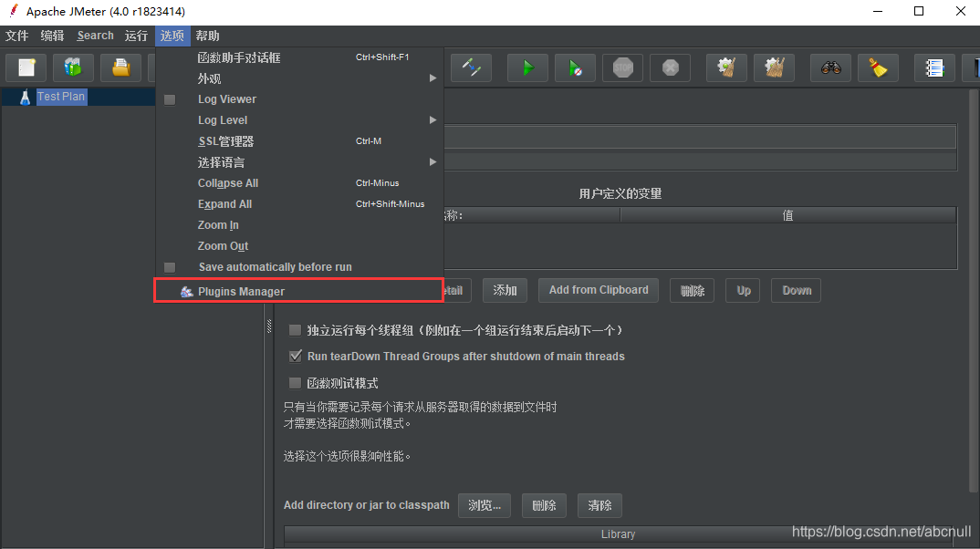Click the Add from Clipboard button
This screenshot has width=980, height=549.
pyautogui.click(x=598, y=290)
